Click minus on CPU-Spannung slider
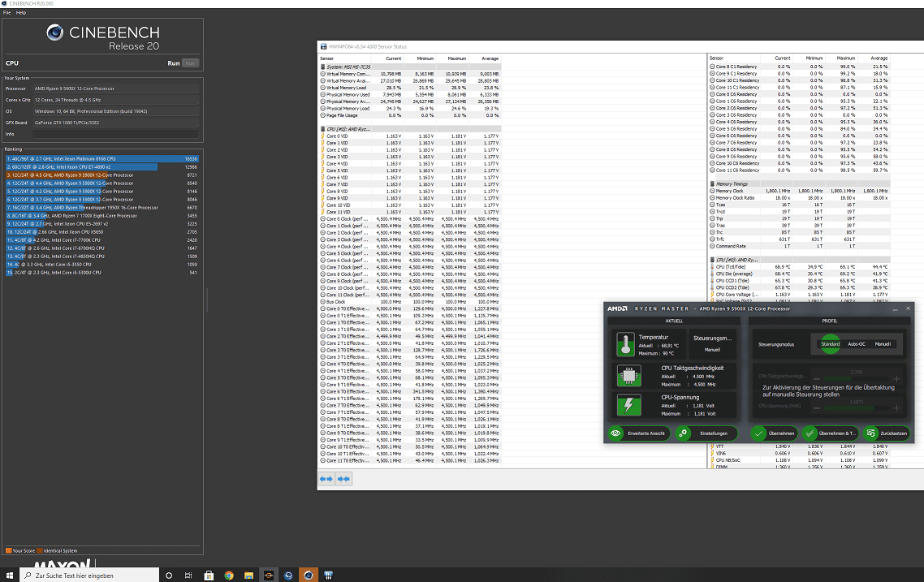This screenshot has height=582, width=924. point(817,407)
